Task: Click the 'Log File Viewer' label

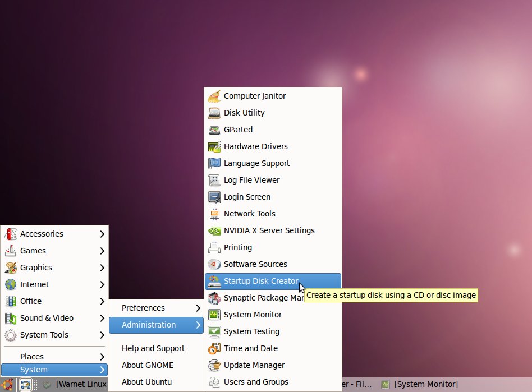Action: (x=252, y=180)
